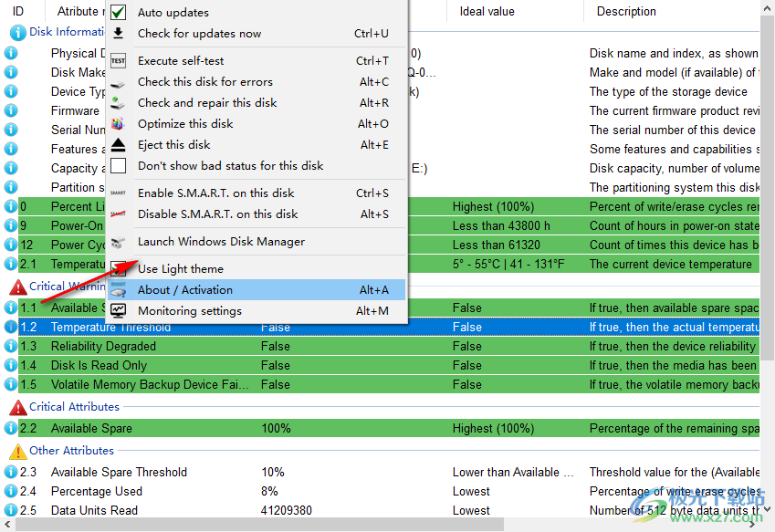The image size is (775, 532).
Task: Click the Eject this disk icon
Action: [118, 145]
